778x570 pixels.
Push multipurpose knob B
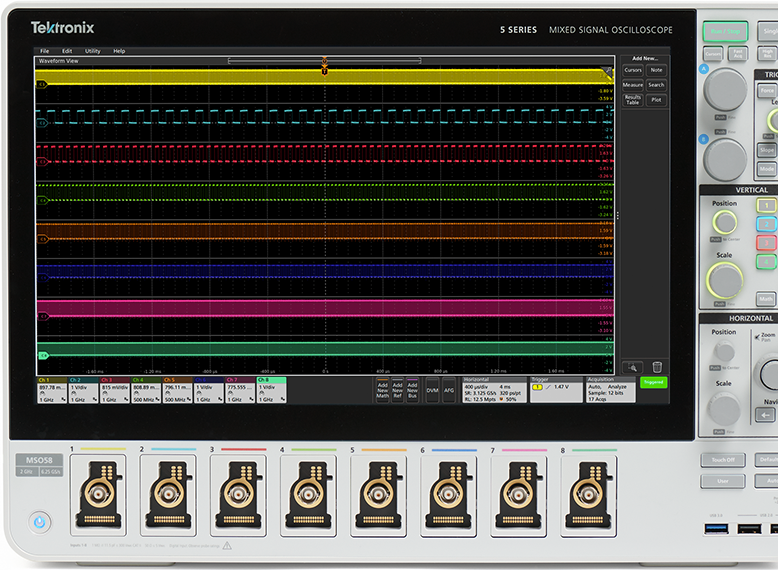pyautogui.click(x=725, y=160)
